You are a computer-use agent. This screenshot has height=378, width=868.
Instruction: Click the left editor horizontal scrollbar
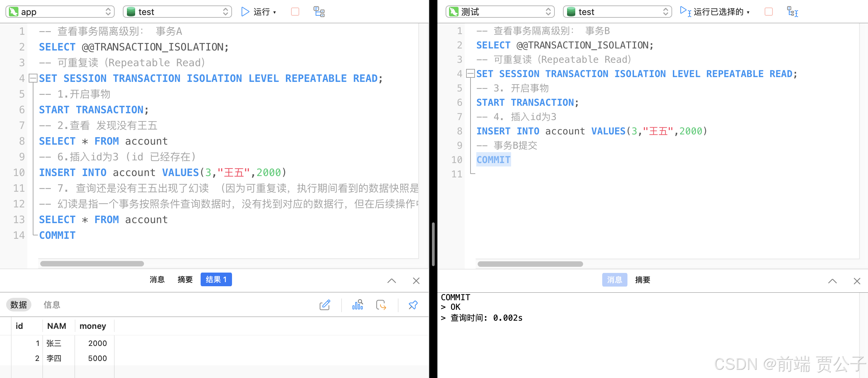[x=92, y=264]
